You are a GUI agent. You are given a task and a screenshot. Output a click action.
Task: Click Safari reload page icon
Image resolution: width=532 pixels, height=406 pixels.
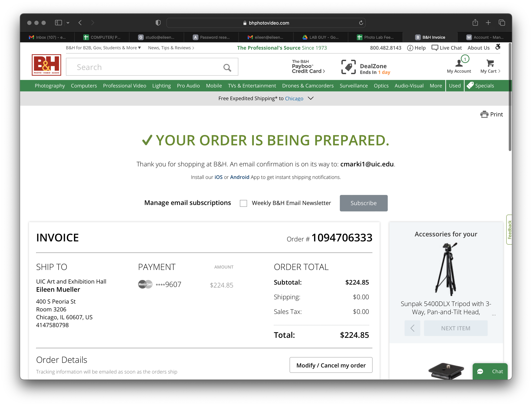tap(361, 23)
